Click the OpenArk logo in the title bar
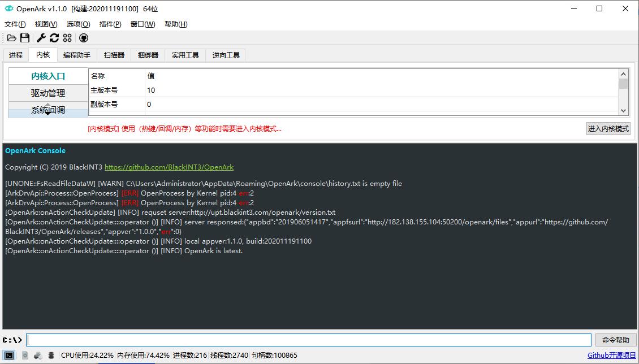 click(8, 8)
